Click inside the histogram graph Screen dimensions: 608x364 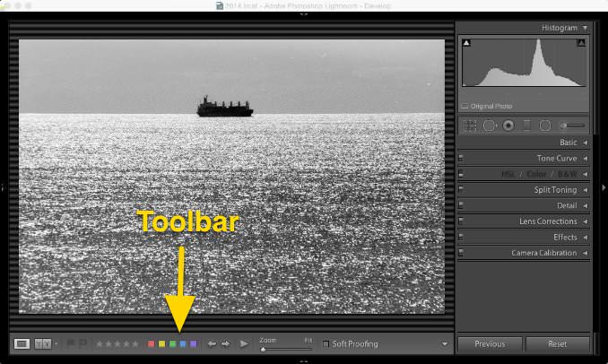pos(524,62)
